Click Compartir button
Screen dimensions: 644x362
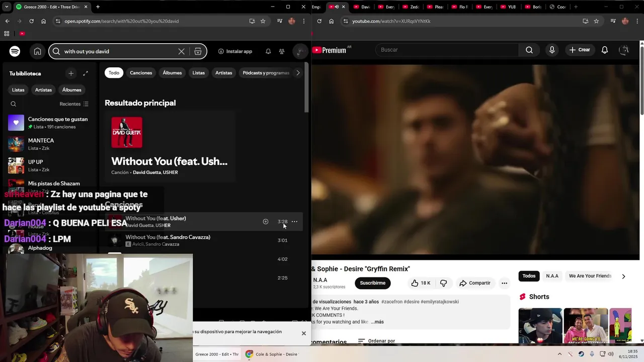pyautogui.click(x=474, y=283)
